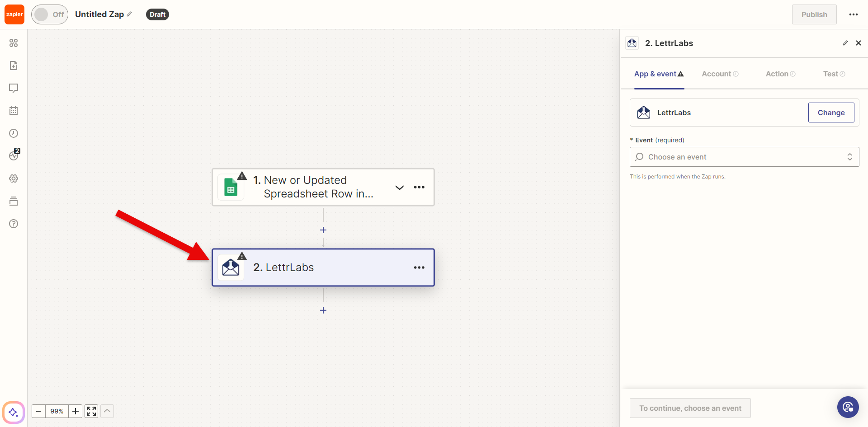Screen dimensions: 868x427
Task: Click the Google Sheets step icon
Action: coord(231,187)
